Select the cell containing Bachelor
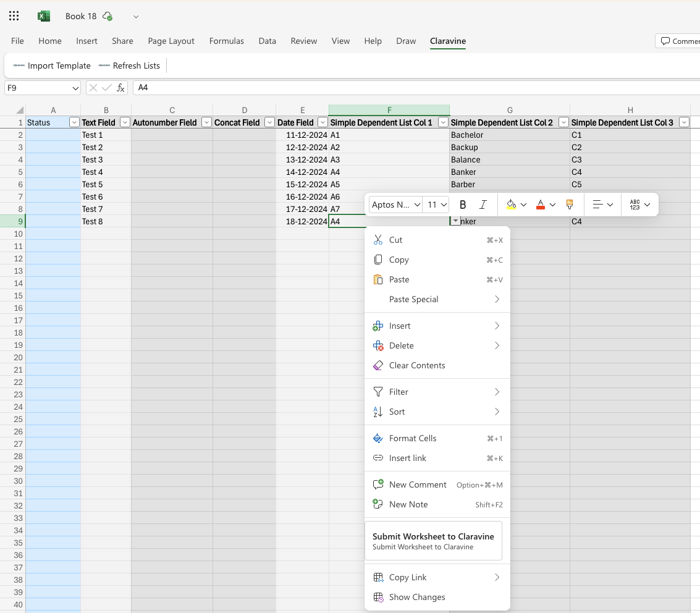This screenshot has height=613, width=700. tap(509, 135)
